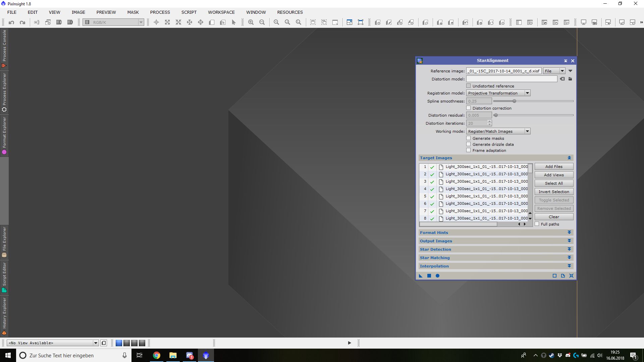Expand the Star Detection section

(x=569, y=249)
